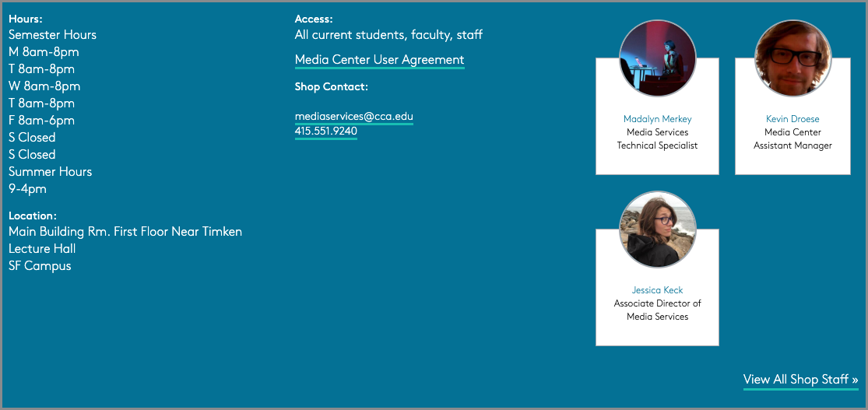
Task: Click the 'F 8am-6pm' hours line
Action: (x=41, y=121)
